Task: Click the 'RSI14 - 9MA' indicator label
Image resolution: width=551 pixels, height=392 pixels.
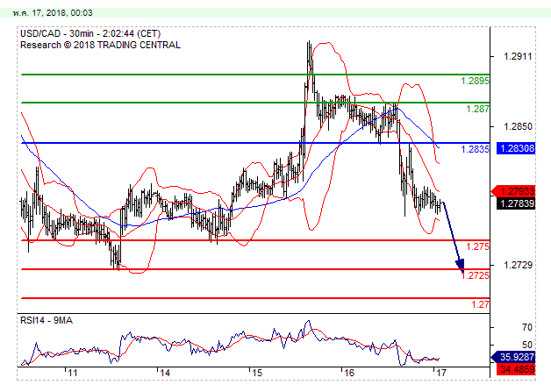Action: (x=47, y=320)
